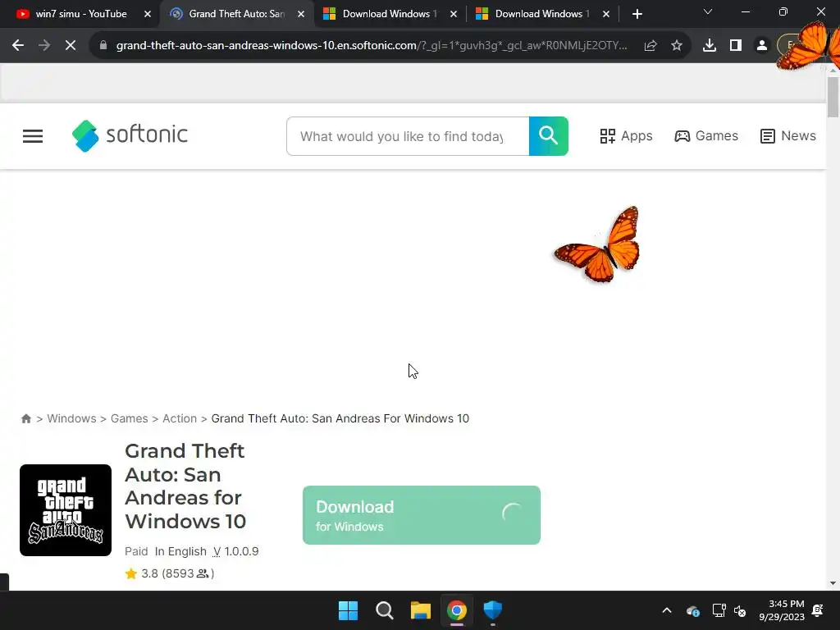Viewport: 840px width, 630px height.
Task: Click the URL address bar
Action: coord(372,46)
